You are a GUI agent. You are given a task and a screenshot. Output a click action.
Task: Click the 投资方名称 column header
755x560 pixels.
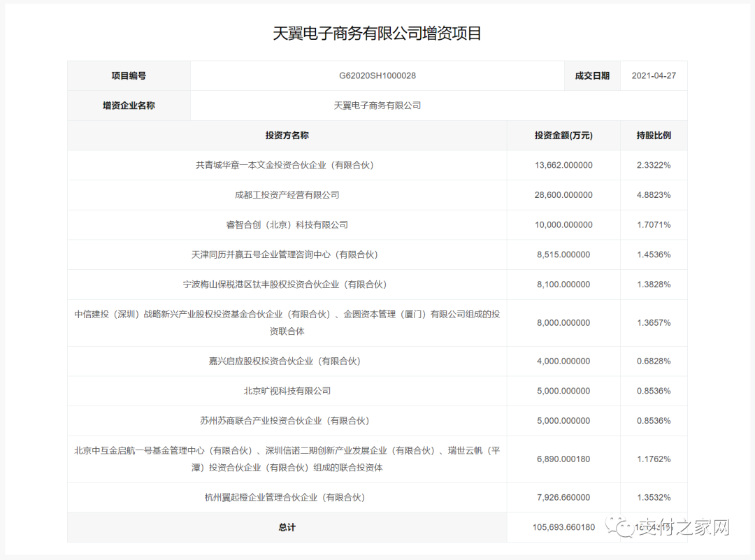287,136
